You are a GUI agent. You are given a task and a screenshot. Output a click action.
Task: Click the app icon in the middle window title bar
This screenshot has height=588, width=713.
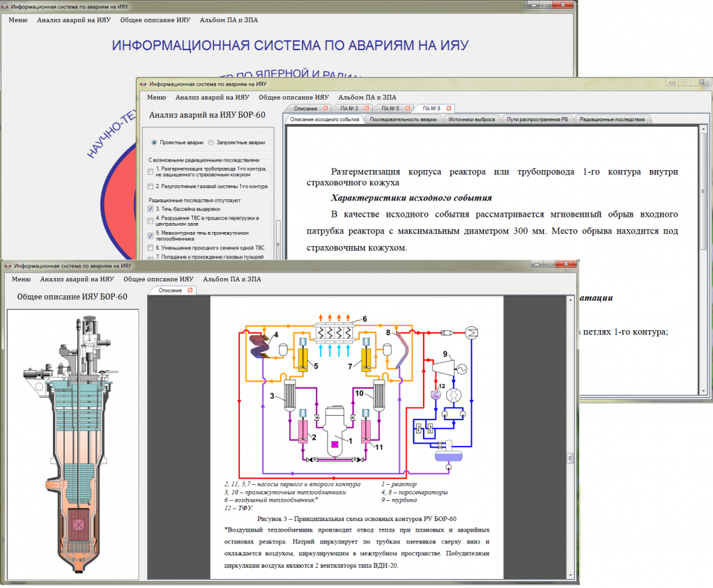point(143,83)
